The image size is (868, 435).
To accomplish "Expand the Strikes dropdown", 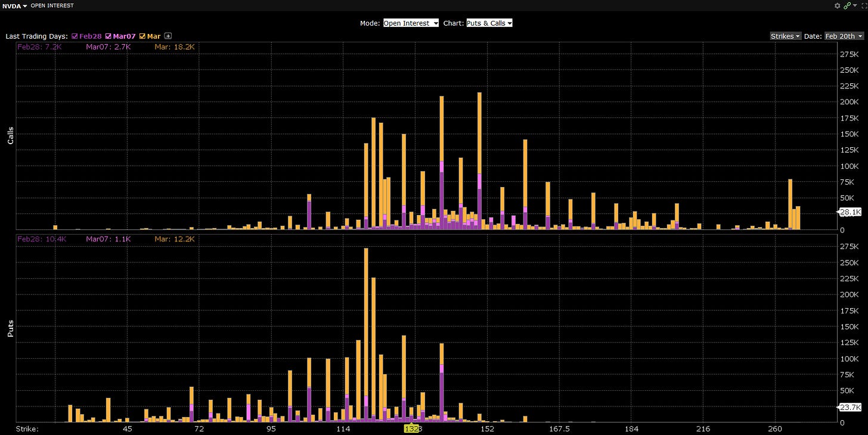I will pyautogui.click(x=785, y=36).
